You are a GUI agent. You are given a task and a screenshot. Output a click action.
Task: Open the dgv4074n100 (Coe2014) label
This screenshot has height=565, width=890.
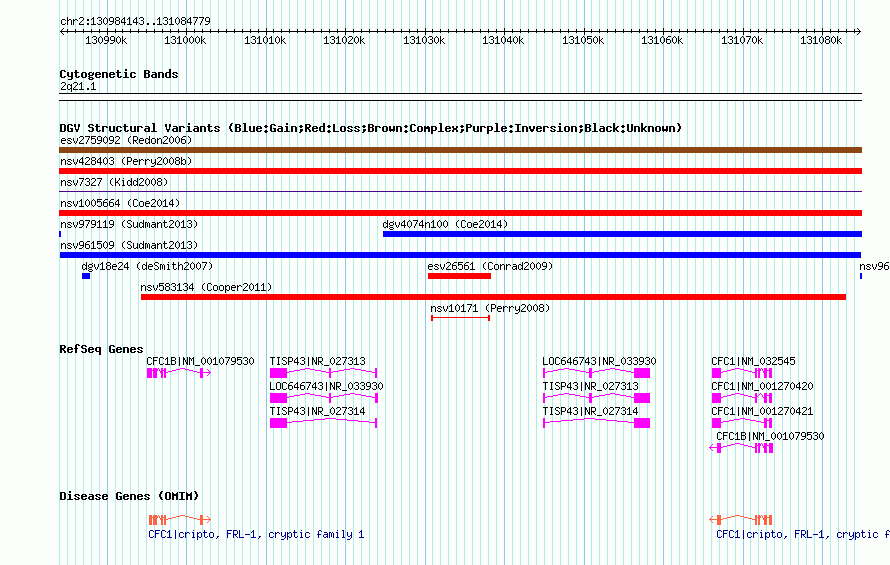coord(445,224)
